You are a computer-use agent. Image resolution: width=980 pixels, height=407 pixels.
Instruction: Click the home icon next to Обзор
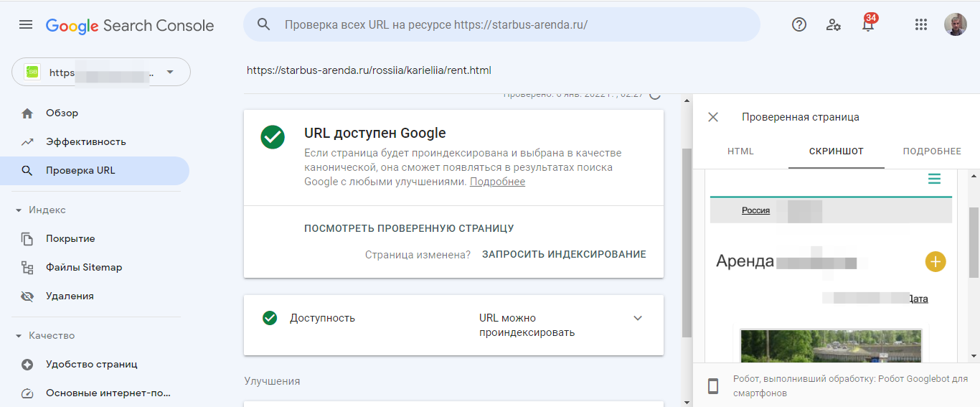(x=27, y=113)
